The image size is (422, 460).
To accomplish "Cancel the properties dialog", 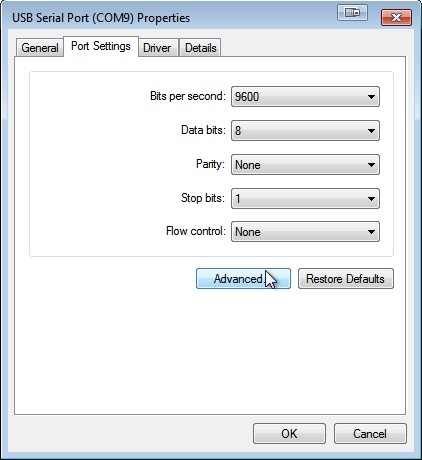I will pyautogui.click(x=370, y=434).
